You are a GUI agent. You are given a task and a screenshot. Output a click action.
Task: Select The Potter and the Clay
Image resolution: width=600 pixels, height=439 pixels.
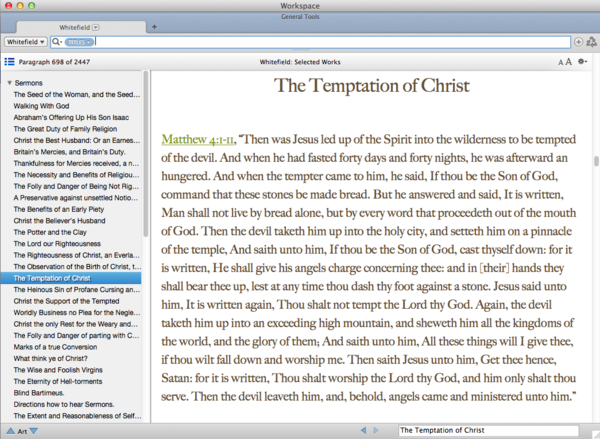point(50,232)
